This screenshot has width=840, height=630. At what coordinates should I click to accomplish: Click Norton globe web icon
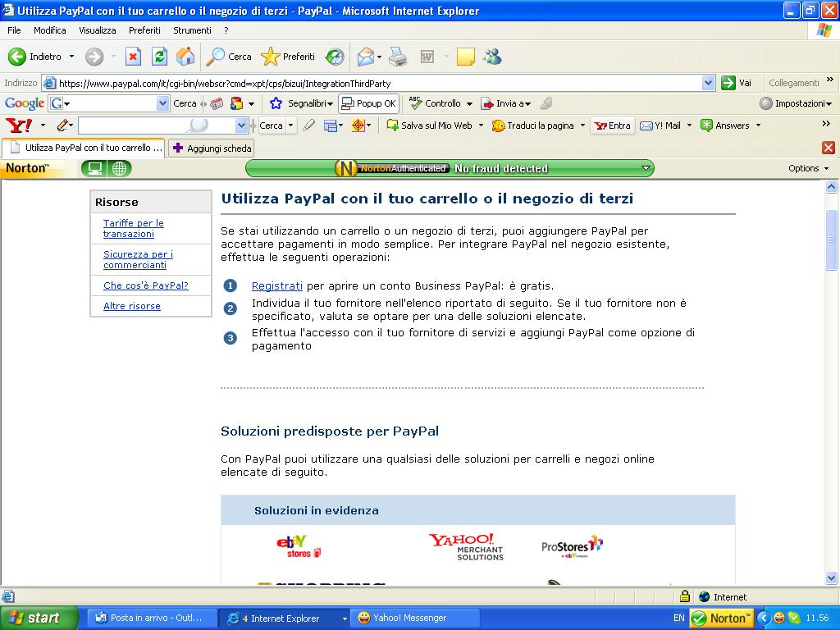pyautogui.click(x=119, y=168)
